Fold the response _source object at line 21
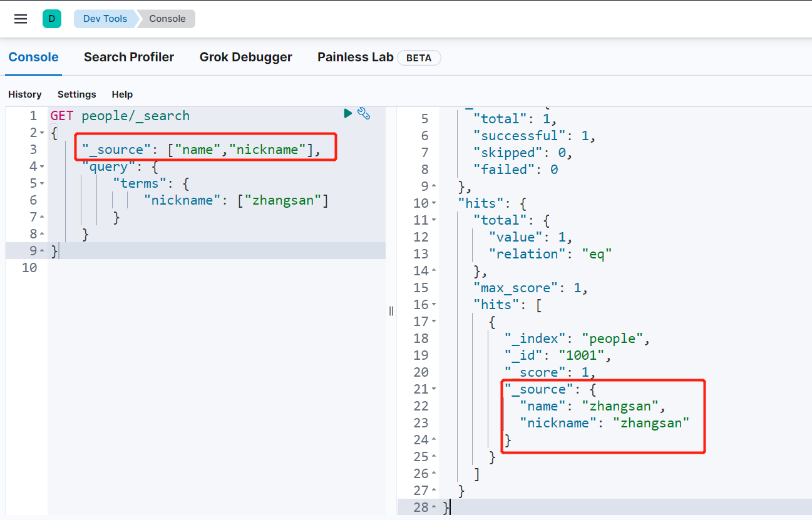This screenshot has width=812, height=520. [434, 389]
